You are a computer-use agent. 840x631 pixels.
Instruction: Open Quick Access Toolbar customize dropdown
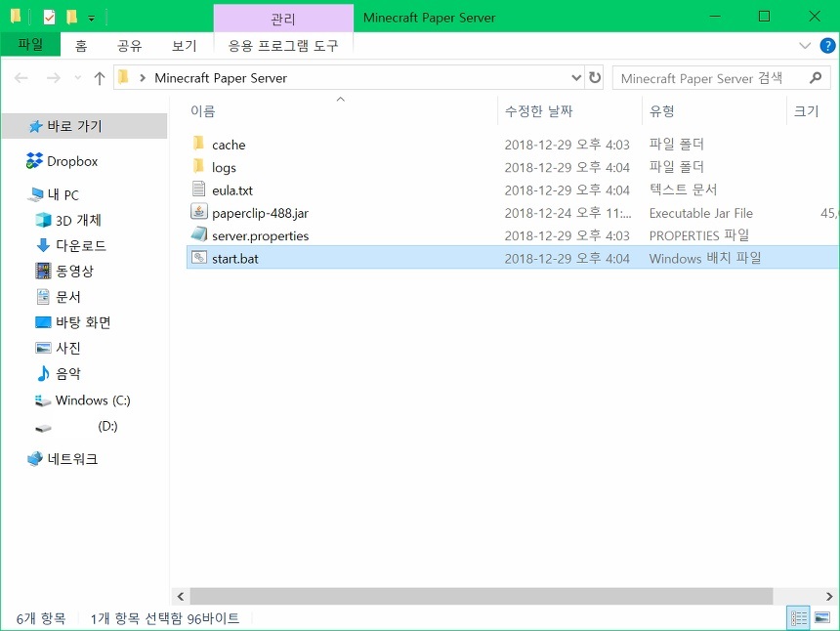(92, 19)
